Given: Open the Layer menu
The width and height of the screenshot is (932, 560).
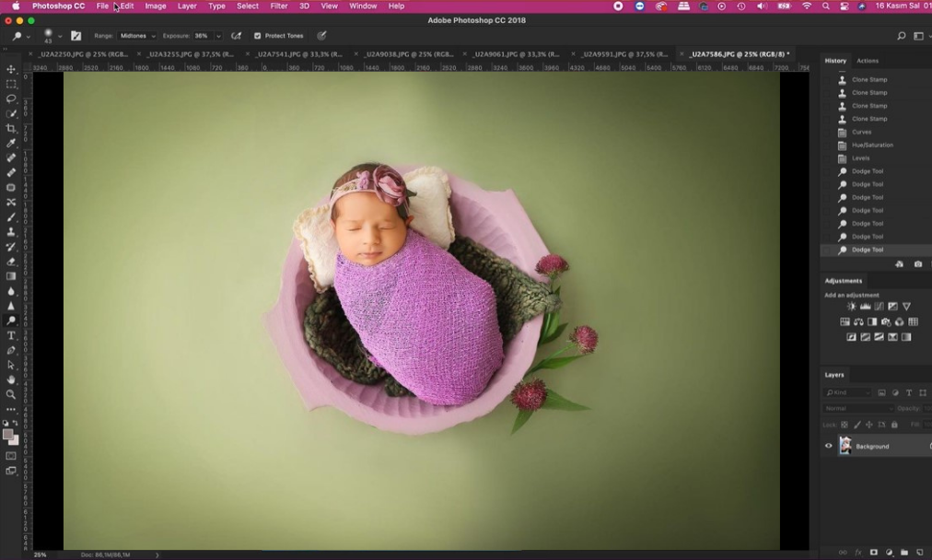Looking at the screenshot, I should coord(187,6).
